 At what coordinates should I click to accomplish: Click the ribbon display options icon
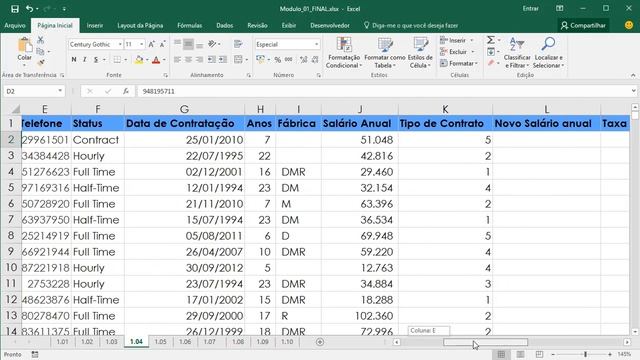point(560,9)
